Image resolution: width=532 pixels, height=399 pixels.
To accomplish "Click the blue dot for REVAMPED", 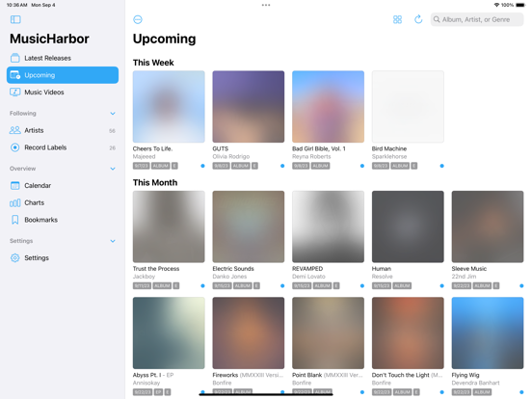I will click(x=362, y=285).
